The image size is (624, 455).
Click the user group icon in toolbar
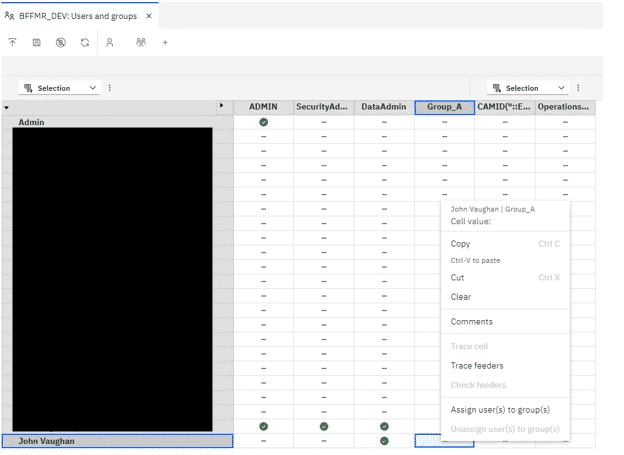click(141, 43)
